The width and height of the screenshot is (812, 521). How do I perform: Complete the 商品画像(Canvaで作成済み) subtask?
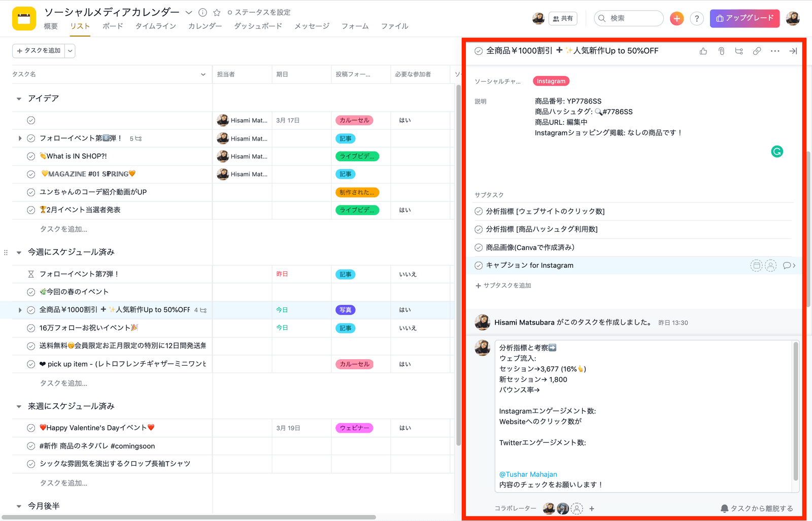tap(479, 248)
